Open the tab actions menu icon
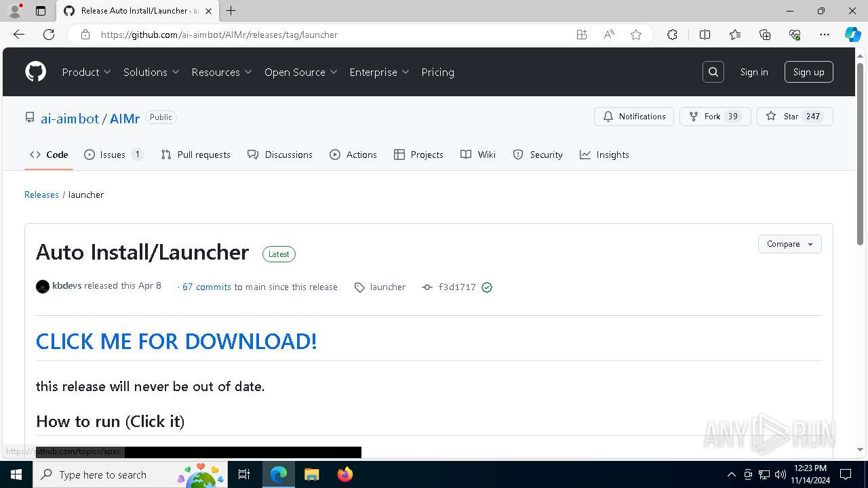868x488 pixels. tap(41, 11)
